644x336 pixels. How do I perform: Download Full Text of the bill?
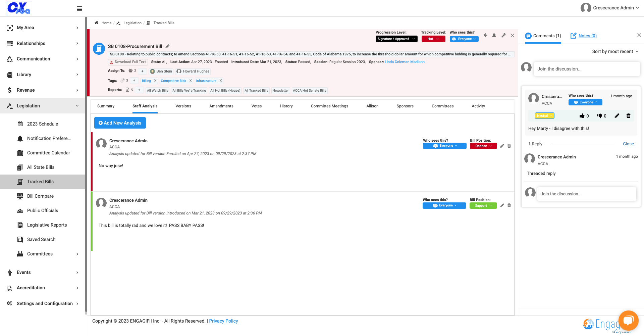(128, 62)
